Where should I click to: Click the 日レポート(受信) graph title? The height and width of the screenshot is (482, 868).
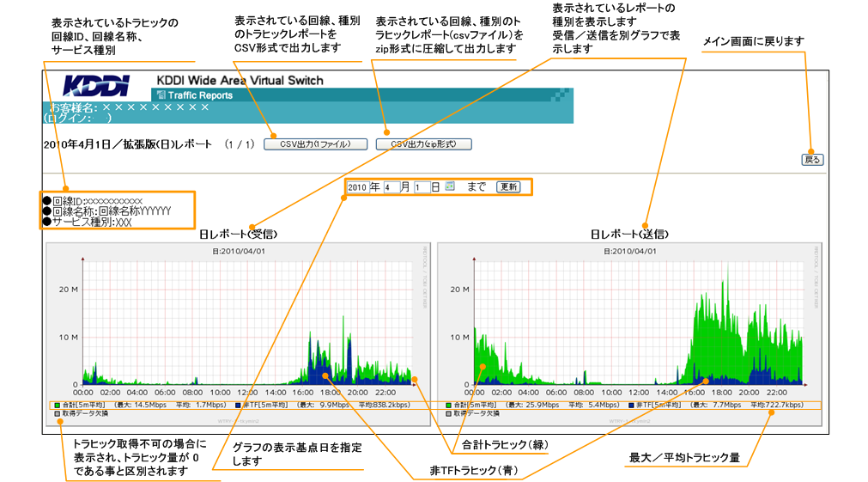pos(239,235)
